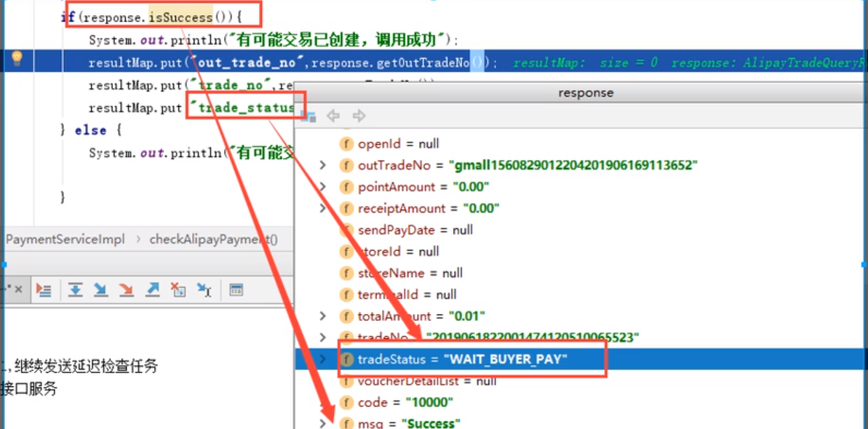Click the field icon beside sendPayDate

pyautogui.click(x=346, y=230)
